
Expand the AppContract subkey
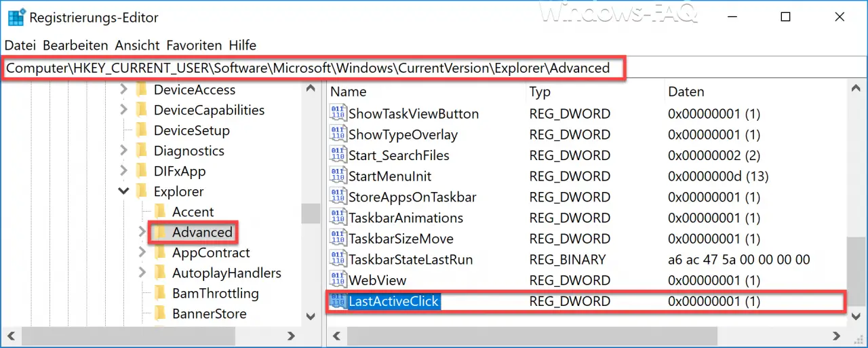coord(142,252)
